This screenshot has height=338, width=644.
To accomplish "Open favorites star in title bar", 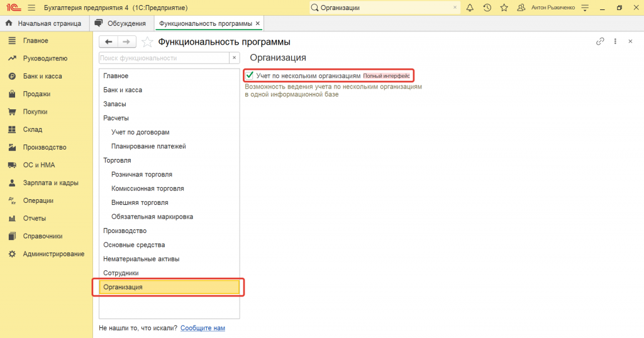I will [x=504, y=8].
